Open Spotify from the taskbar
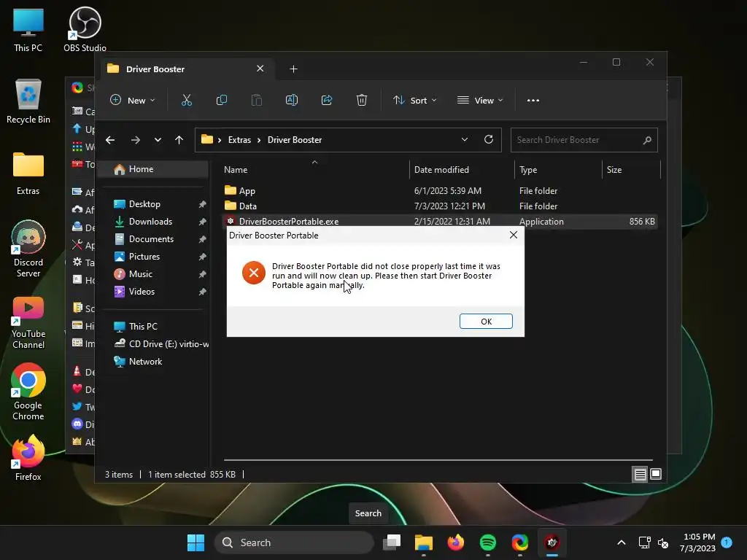The image size is (747, 560). [x=488, y=542]
